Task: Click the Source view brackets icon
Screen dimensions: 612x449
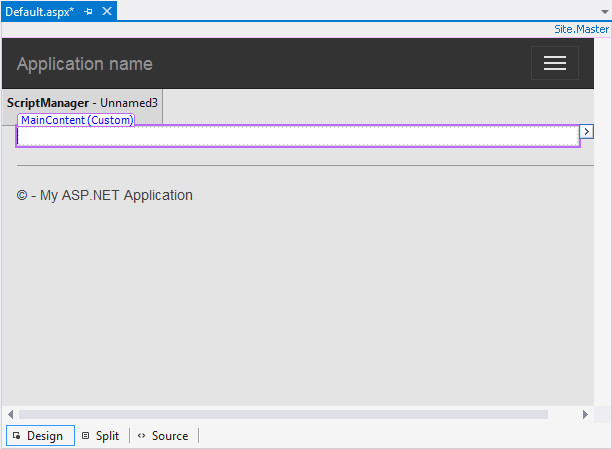Action: coord(142,436)
